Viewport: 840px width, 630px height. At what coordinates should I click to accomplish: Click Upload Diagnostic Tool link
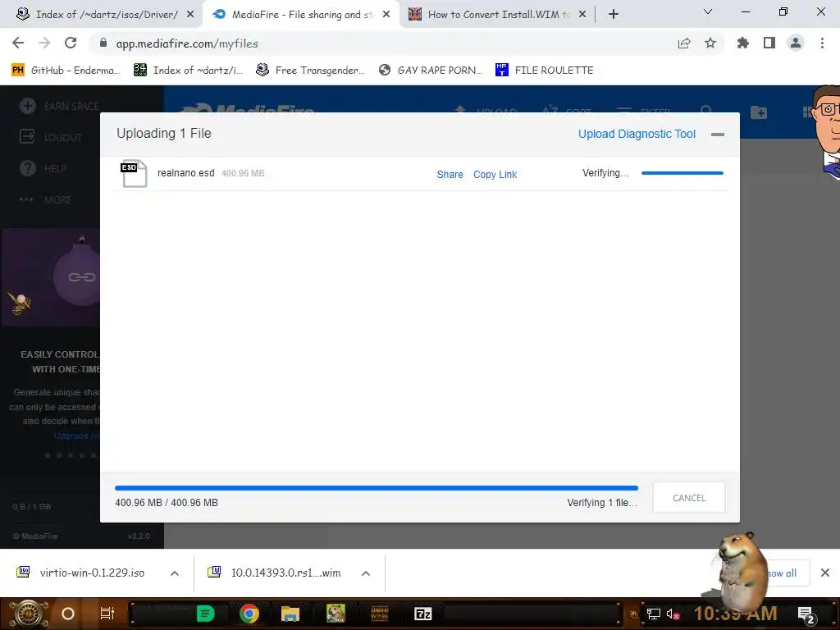point(637,134)
